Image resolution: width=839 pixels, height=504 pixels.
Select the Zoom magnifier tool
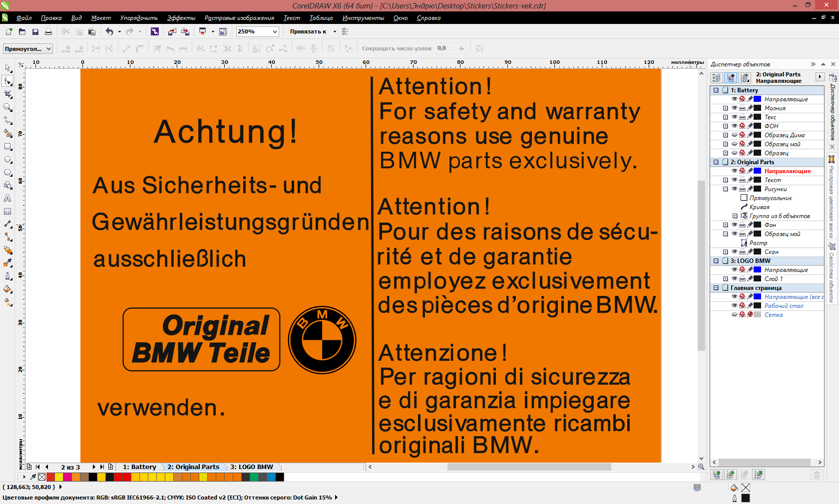point(7,107)
